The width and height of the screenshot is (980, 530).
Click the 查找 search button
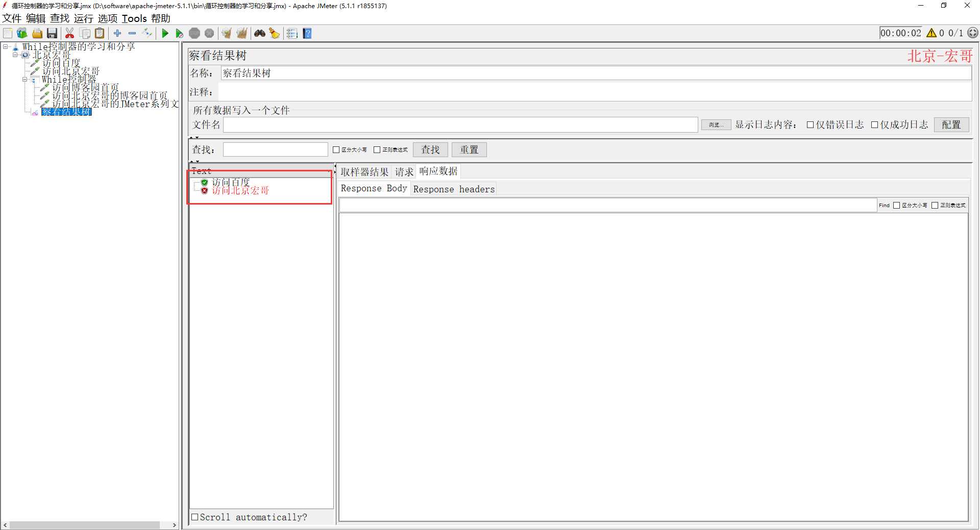click(x=430, y=150)
